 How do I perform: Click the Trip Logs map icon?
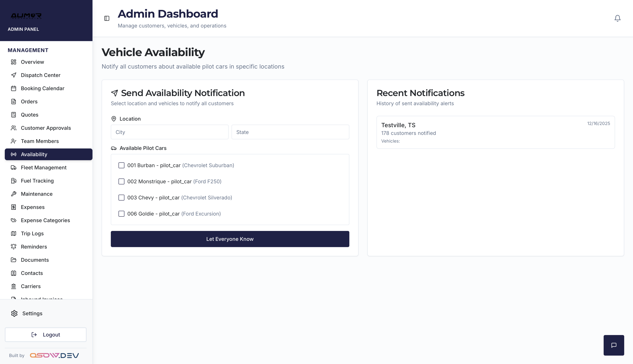pyautogui.click(x=14, y=234)
